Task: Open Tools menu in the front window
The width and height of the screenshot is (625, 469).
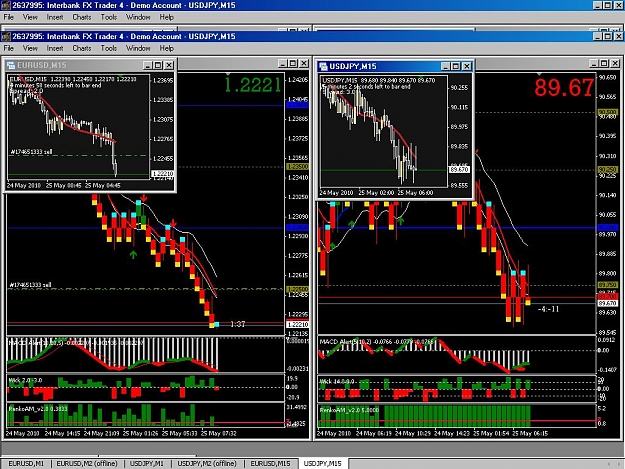Action: (x=108, y=48)
